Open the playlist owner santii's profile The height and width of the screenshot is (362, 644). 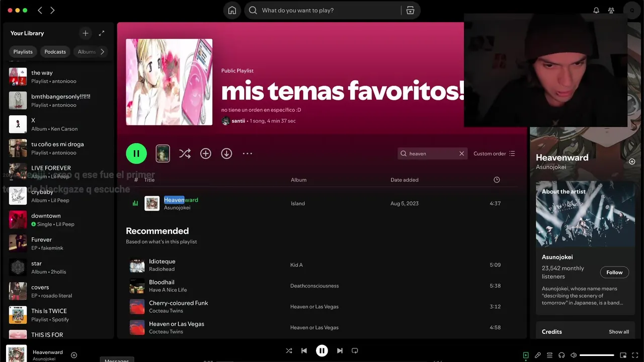click(238, 121)
